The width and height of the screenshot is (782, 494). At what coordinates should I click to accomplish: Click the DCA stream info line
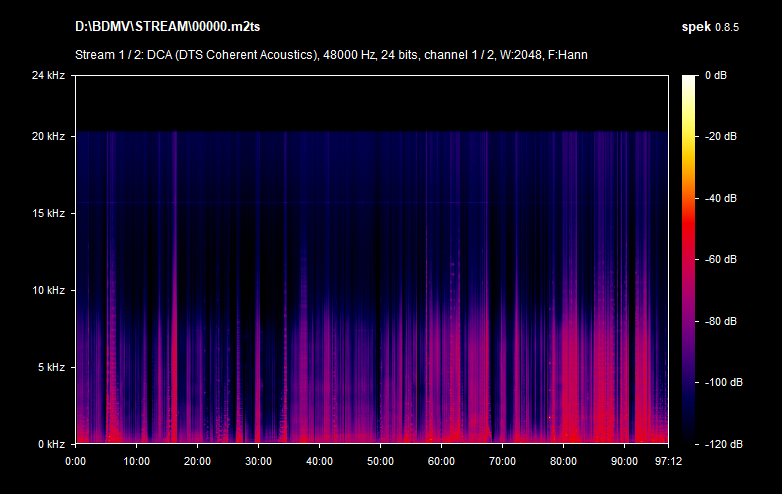[x=330, y=54]
